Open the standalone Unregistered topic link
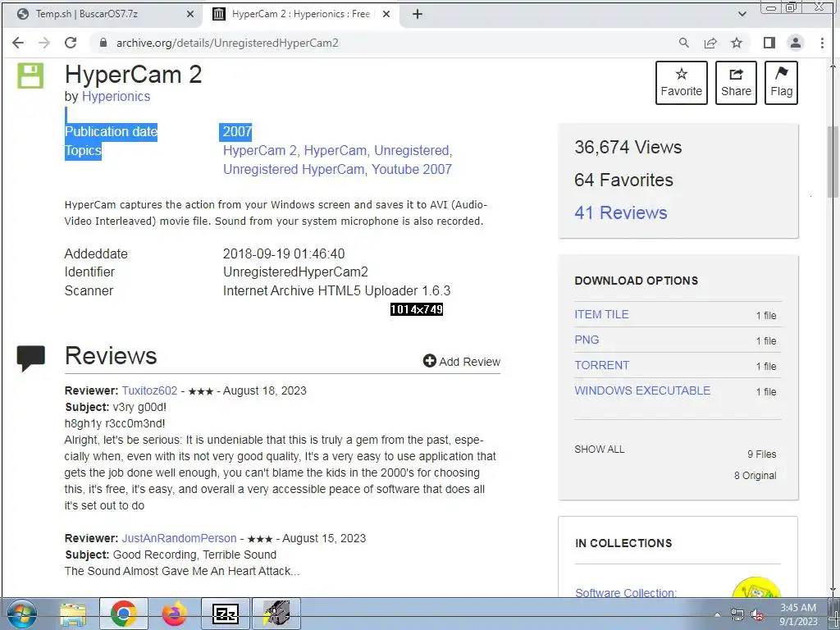This screenshot has height=630, width=840. pos(413,151)
